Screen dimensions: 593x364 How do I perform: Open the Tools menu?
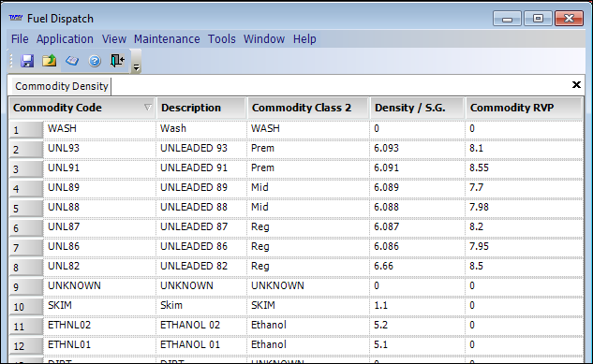tap(222, 39)
